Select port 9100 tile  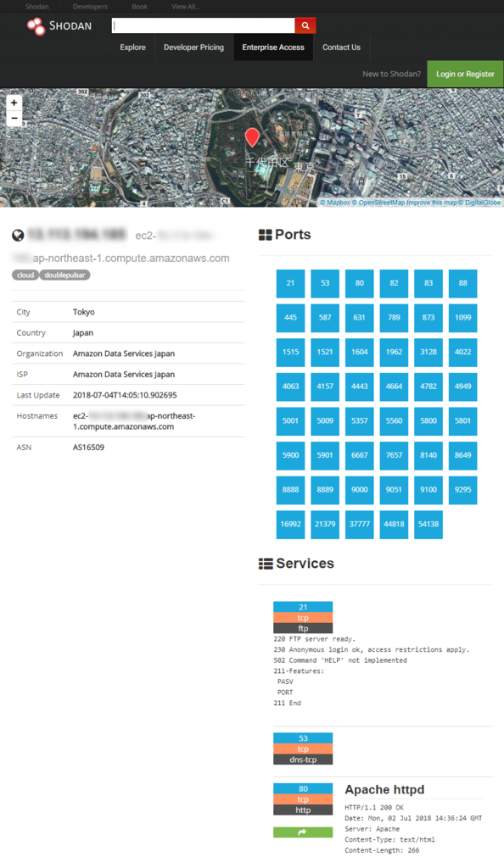428,490
